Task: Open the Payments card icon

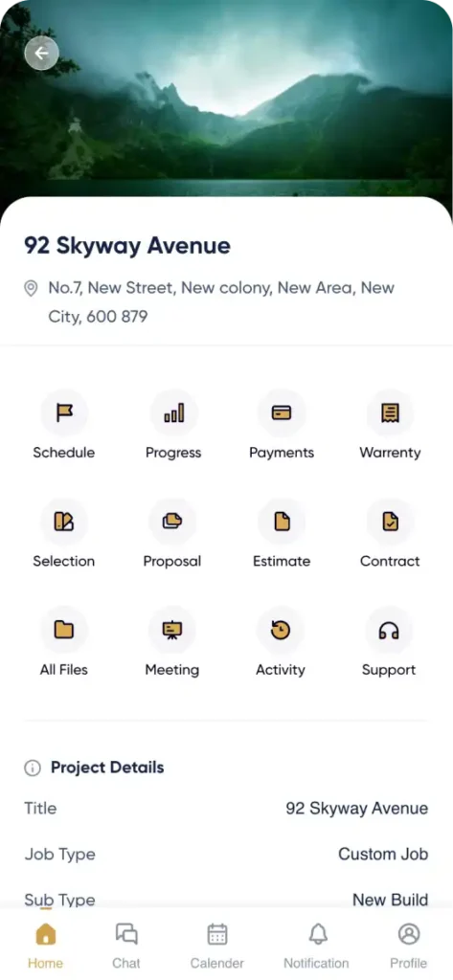Action: click(282, 412)
